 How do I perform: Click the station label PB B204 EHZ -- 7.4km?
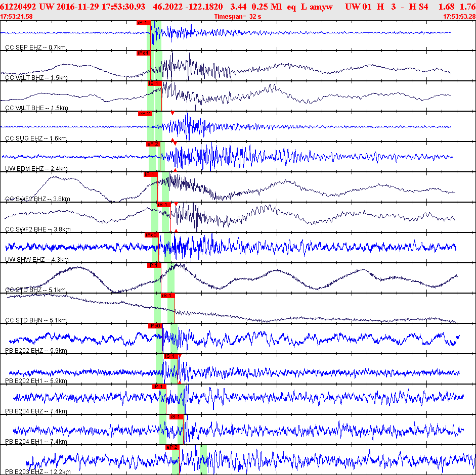pos(36,411)
